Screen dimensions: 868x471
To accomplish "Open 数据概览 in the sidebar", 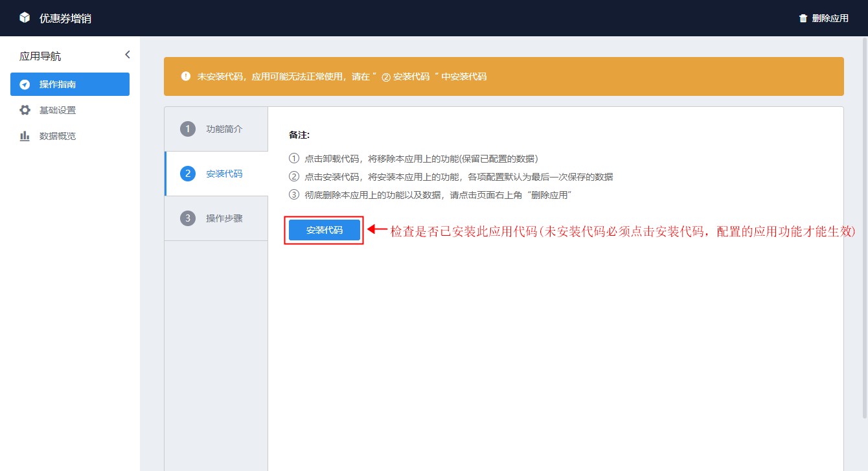I will [x=70, y=136].
